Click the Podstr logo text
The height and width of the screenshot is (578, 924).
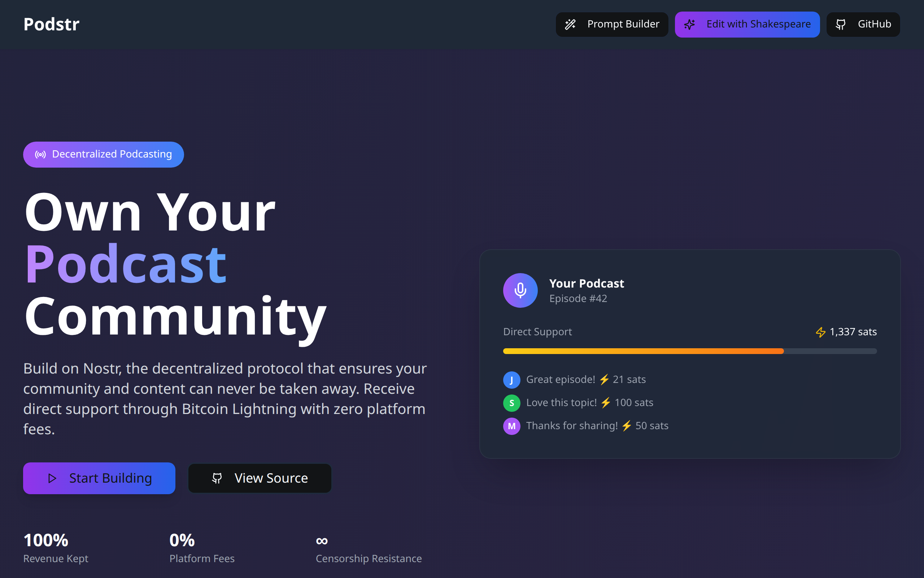click(x=51, y=24)
